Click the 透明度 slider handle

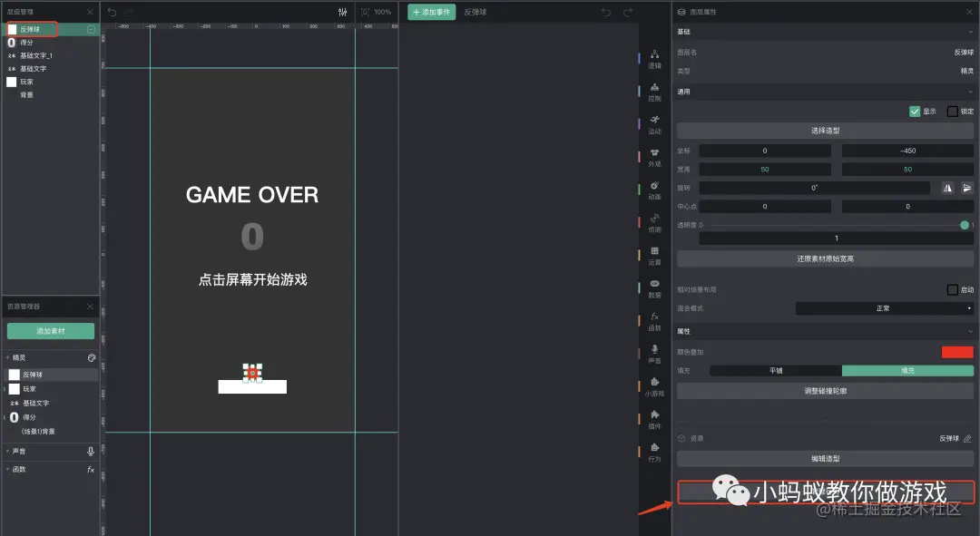(965, 225)
